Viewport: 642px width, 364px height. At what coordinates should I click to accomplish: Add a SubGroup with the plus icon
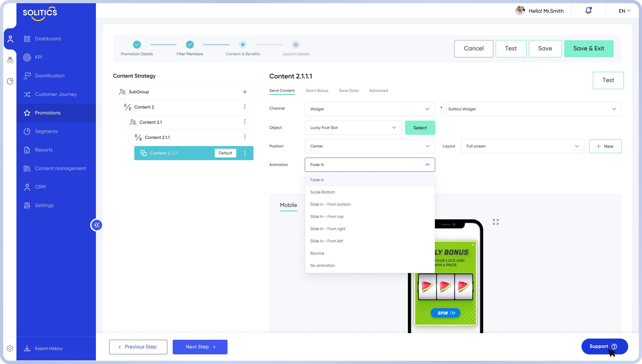(245, 92)
